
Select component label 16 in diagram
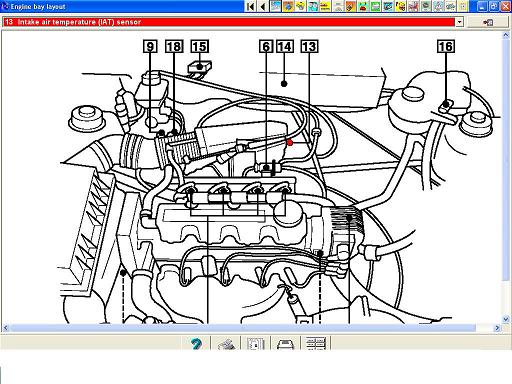click(446, 47)
